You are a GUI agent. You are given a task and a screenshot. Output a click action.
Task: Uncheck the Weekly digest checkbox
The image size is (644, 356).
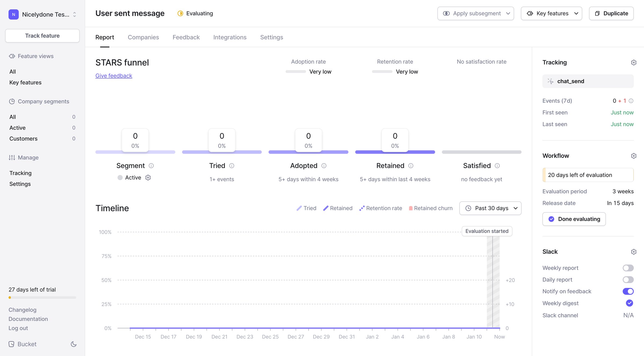pyautogui.click(x=630, y=303)
